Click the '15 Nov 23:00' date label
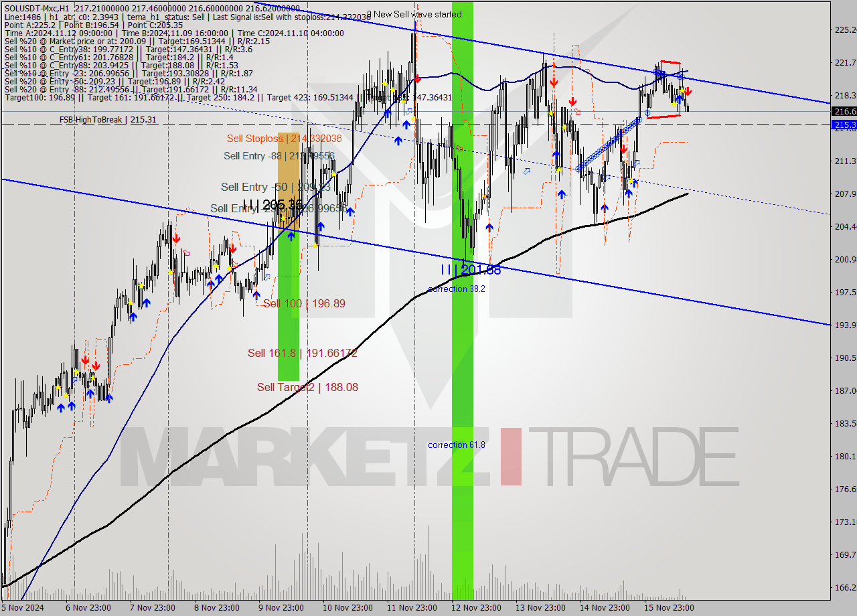This screenshot has width=857, height=616. point(670,608)
